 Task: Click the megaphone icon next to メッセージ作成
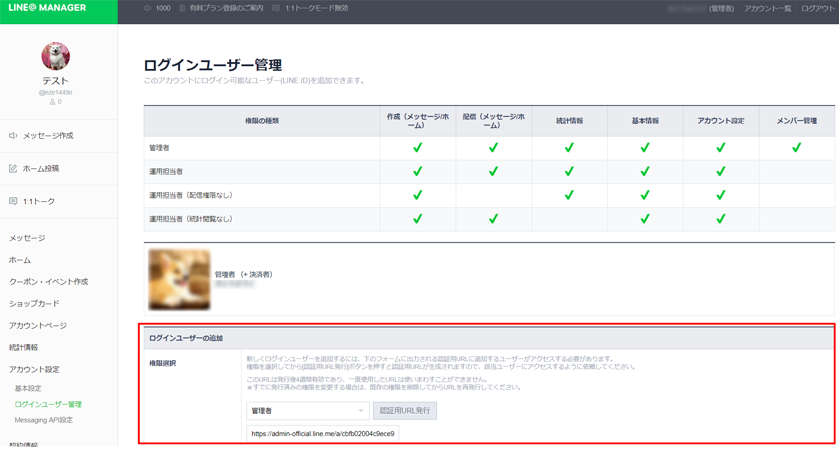13,136
